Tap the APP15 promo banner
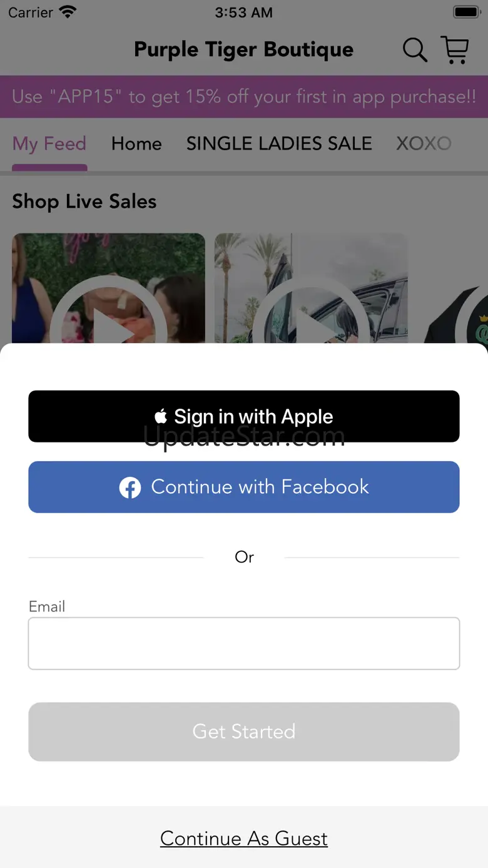488x868 pixels. pyautogui.click(x=244, y=97)
